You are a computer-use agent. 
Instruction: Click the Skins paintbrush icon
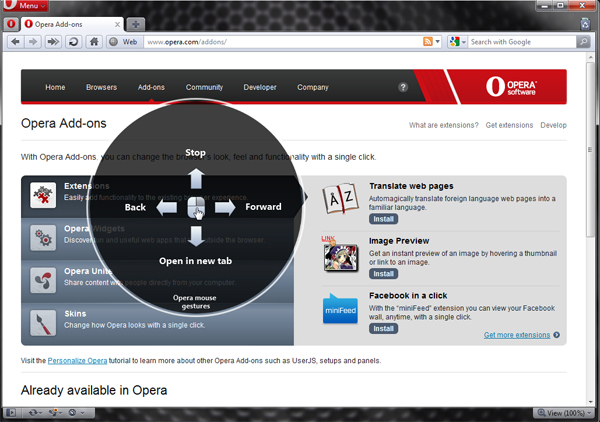43,323
